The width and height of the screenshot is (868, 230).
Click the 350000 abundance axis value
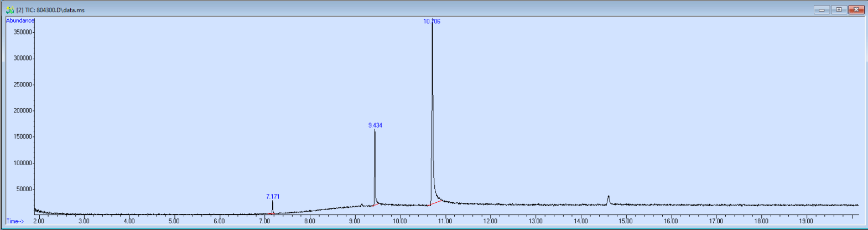tap(23, 32)
